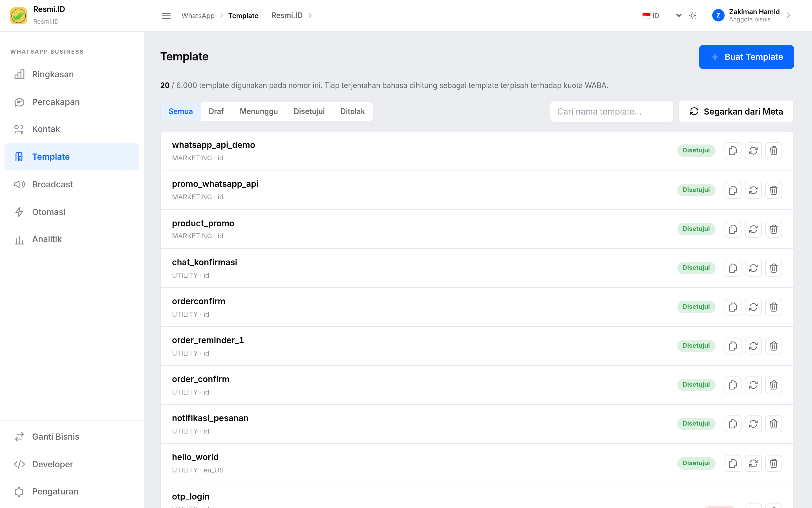The width and height of the screenshot is (812, 508).
Task: Sync the promo_whatsapp_api template
Action: (x=753, y=190)
